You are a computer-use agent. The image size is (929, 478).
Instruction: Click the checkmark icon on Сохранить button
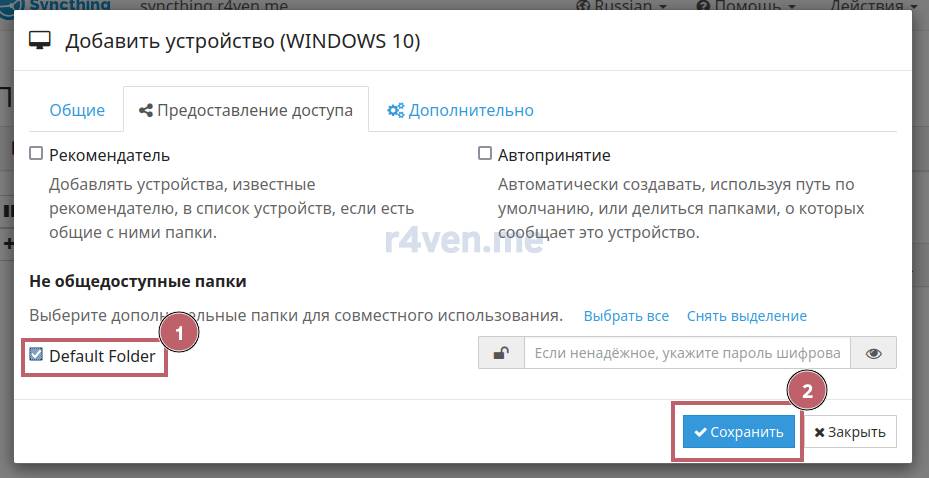point(701,432)
